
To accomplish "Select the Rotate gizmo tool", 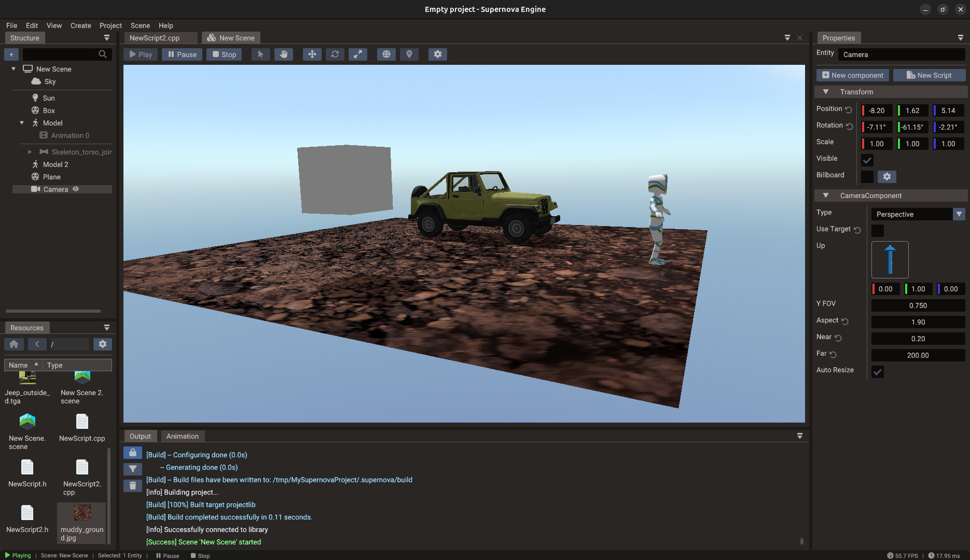I will [335, 54].
